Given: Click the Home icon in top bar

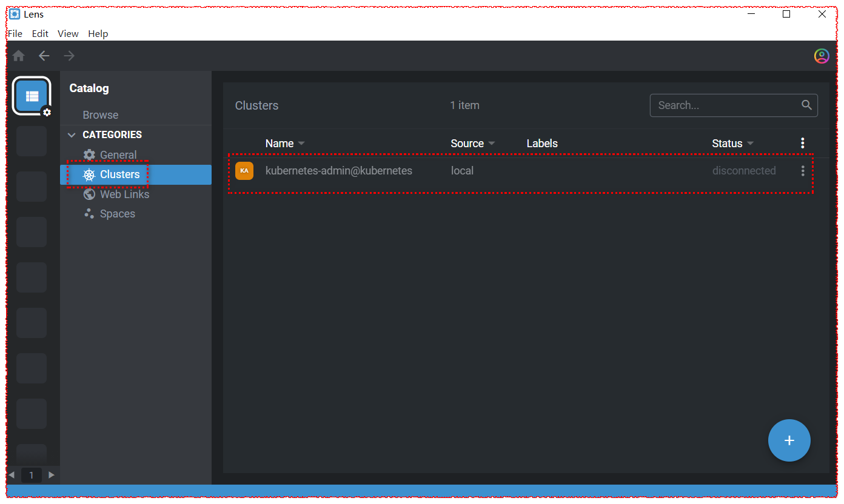Looking at the screenshot, I should point(19,56).
